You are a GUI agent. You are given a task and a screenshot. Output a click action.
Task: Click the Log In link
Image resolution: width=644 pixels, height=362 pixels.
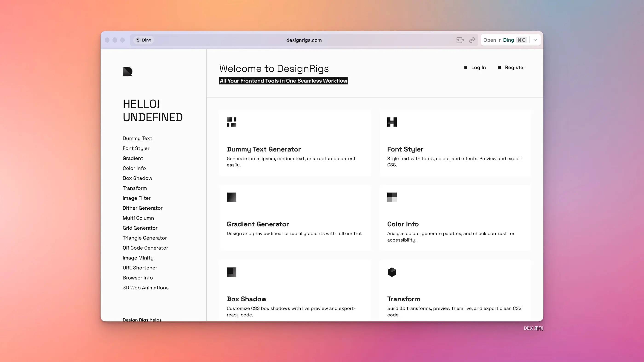[478, 67]
